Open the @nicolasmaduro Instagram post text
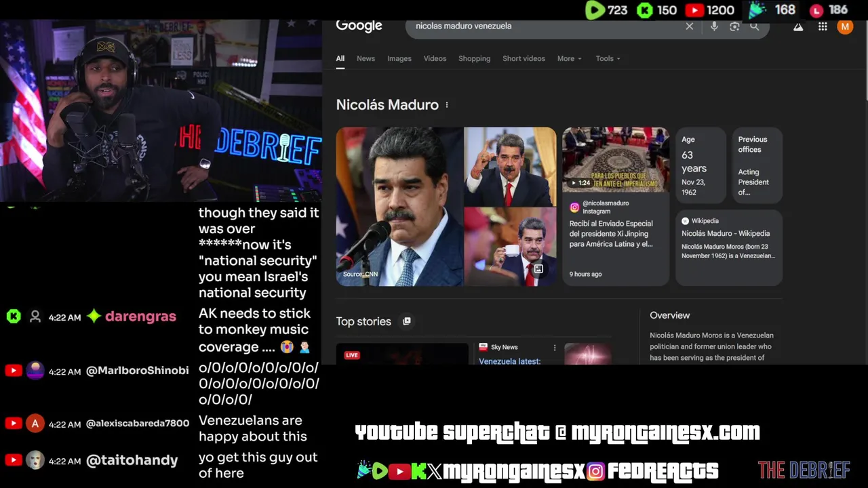Screen dimensions: 868x488 [x=612, y=234]
